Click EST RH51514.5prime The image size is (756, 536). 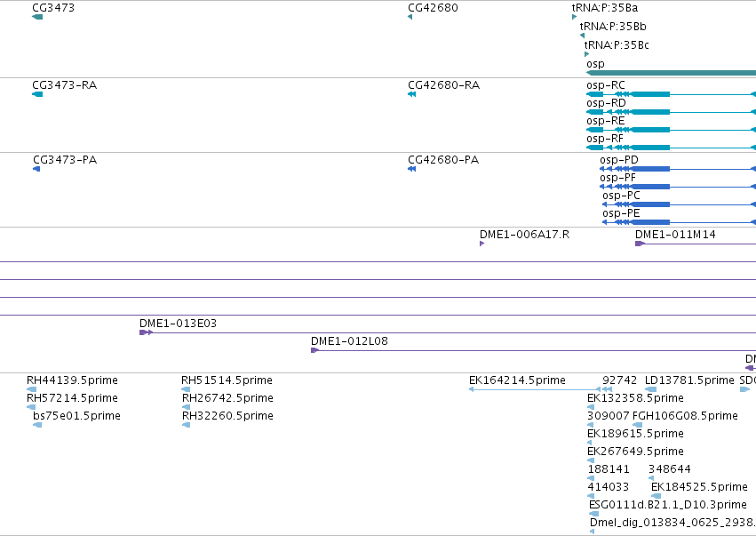pyautogui.click(x=186, y=389)
